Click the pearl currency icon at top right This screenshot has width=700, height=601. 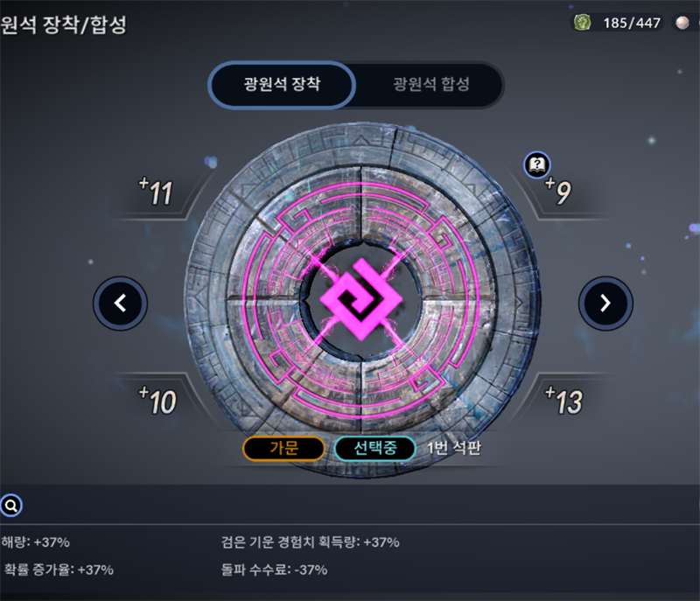(x=682, y=23)
